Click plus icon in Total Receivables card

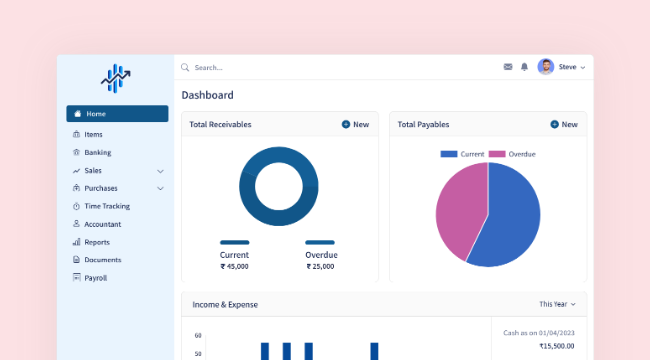(x=346, y=124)
